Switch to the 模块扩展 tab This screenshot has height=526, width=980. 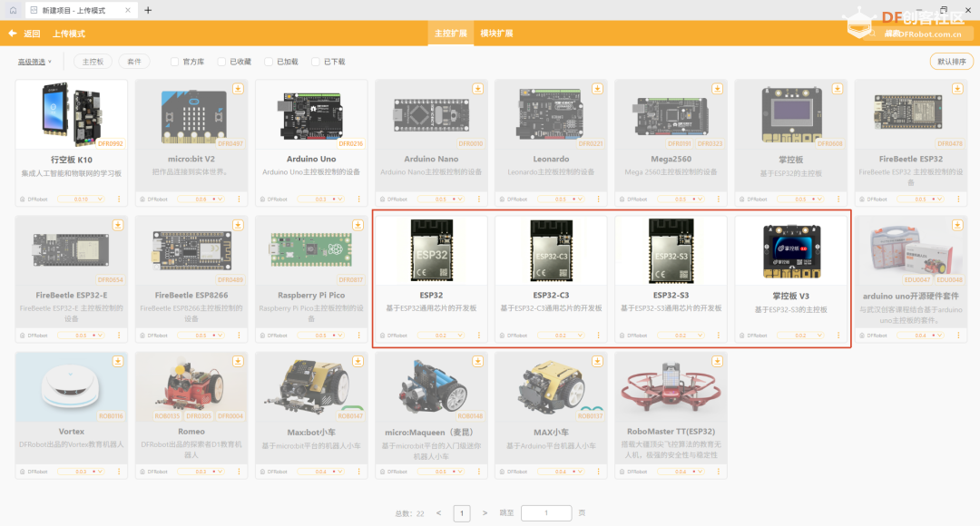point(497,34)
